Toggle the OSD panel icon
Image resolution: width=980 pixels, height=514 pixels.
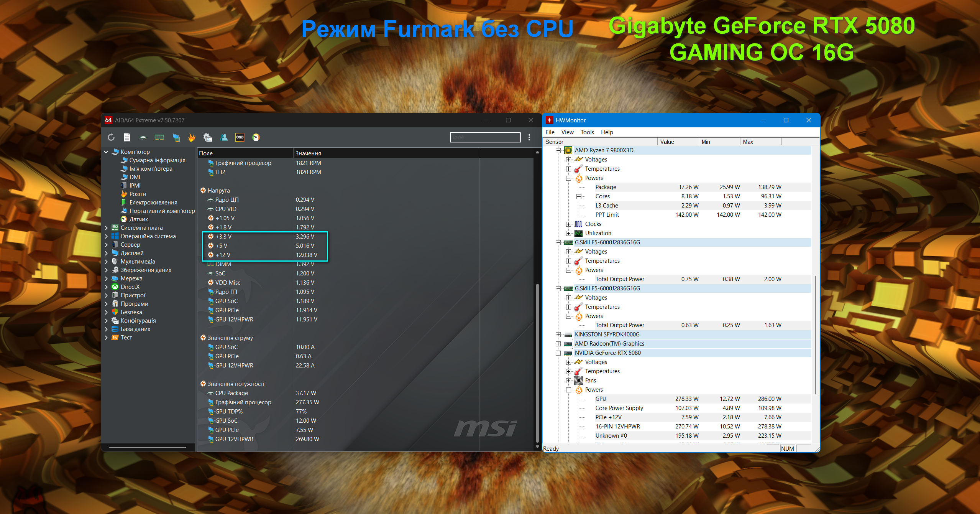[x=240, y=137]
